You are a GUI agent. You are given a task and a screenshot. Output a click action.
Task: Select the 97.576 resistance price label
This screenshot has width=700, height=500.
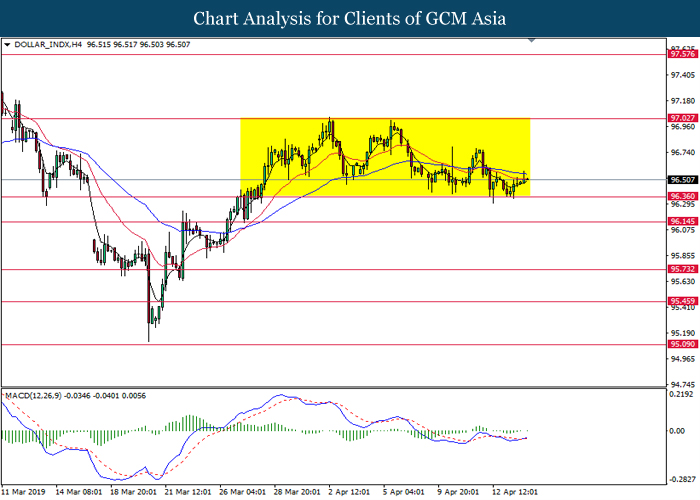click(682, 55)
